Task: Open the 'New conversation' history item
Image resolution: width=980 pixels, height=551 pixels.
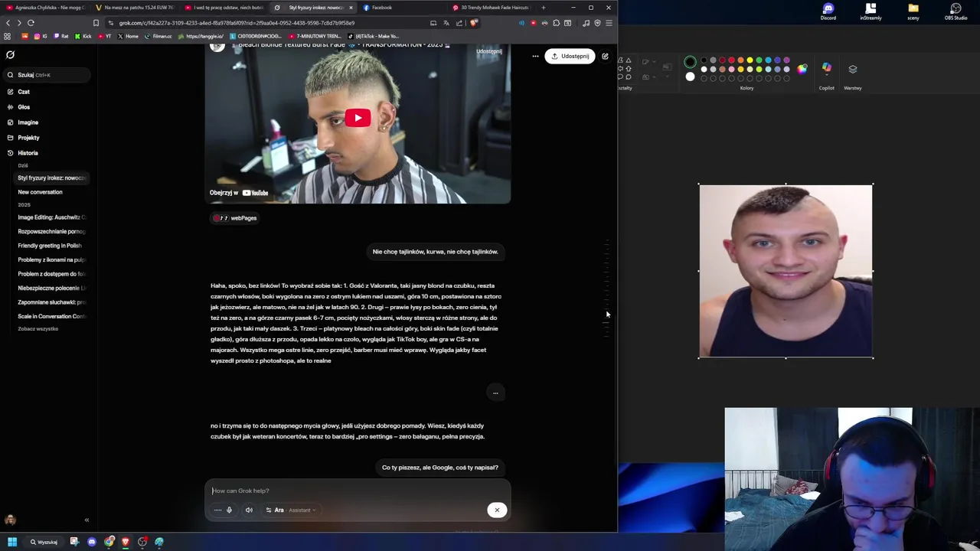Action: [40, 192]
